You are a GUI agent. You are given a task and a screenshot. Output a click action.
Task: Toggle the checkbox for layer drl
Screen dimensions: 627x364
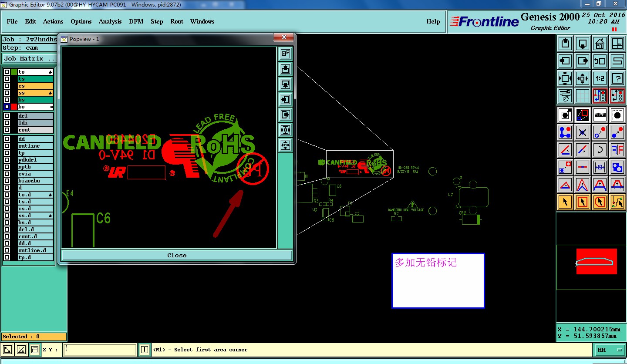point(7,116)
